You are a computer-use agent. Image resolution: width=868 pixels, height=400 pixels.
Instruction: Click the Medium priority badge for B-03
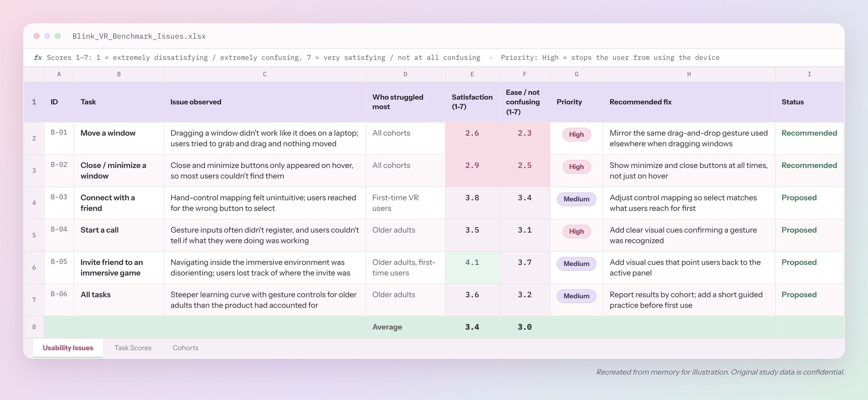click(x=576, y=199)
